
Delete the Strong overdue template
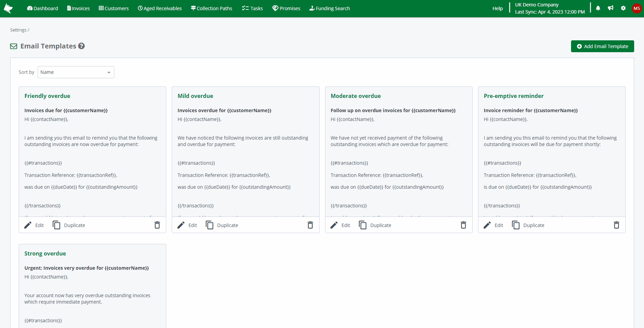157,325
